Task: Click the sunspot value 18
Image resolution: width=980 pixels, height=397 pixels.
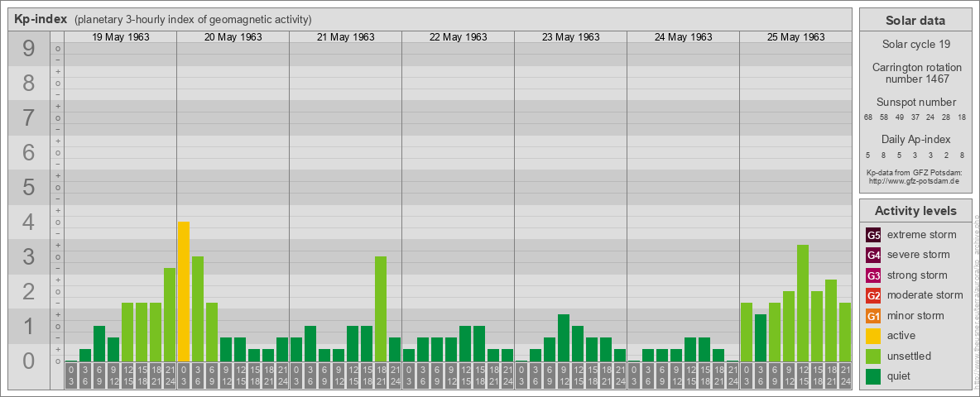Action: [962, 117]
